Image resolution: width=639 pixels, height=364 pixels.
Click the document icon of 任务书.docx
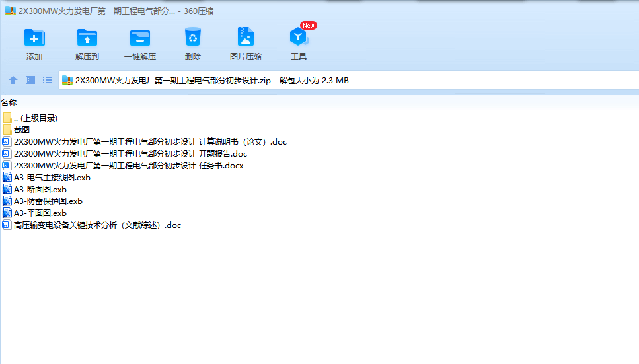click(6, 166)
